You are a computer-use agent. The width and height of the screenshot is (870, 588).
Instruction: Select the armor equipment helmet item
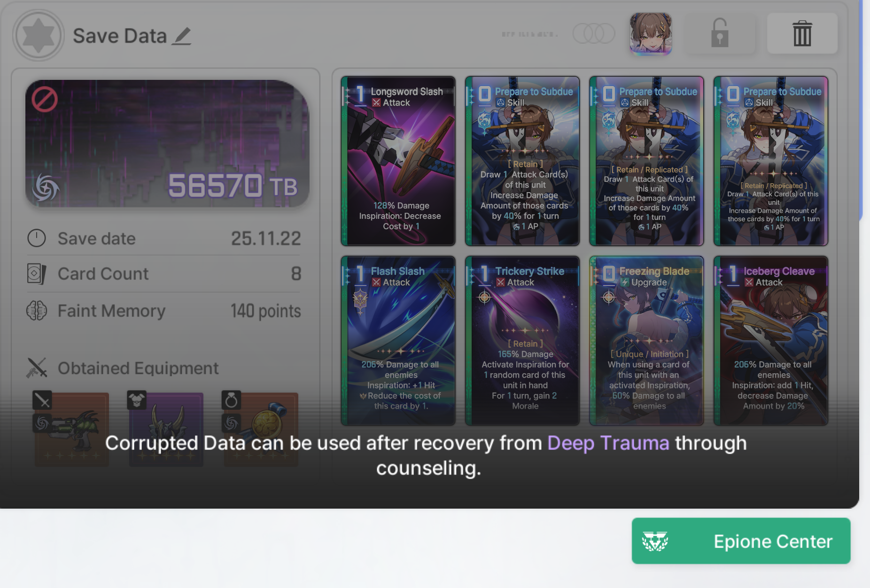166,429
